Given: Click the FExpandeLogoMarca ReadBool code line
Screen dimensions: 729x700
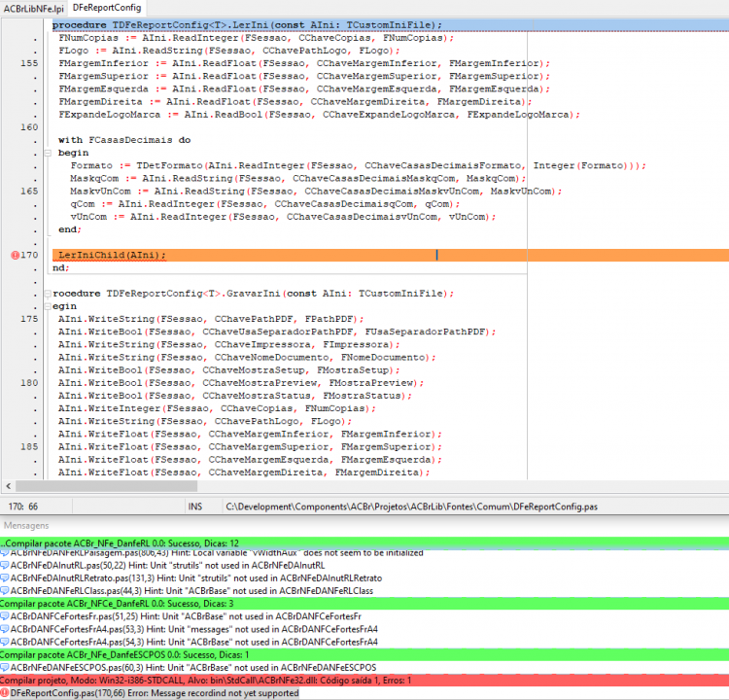Looking at the screenshot, I should click(319, 115).
